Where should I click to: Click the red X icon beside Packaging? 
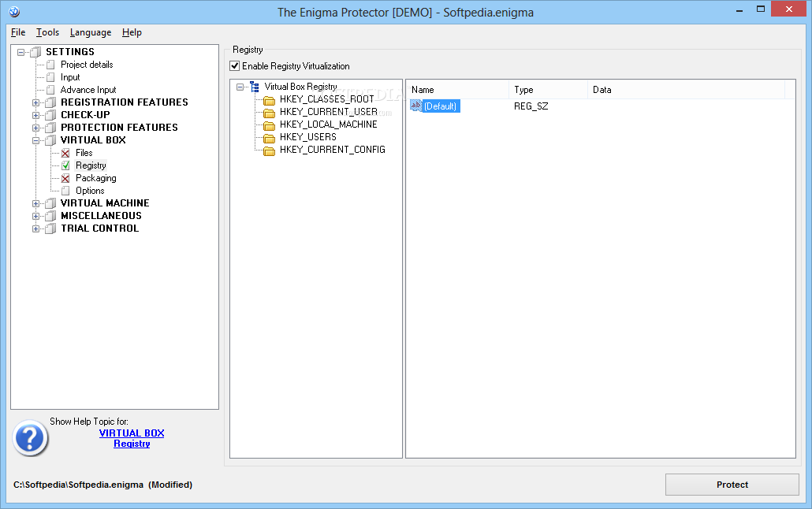point(65,178)
